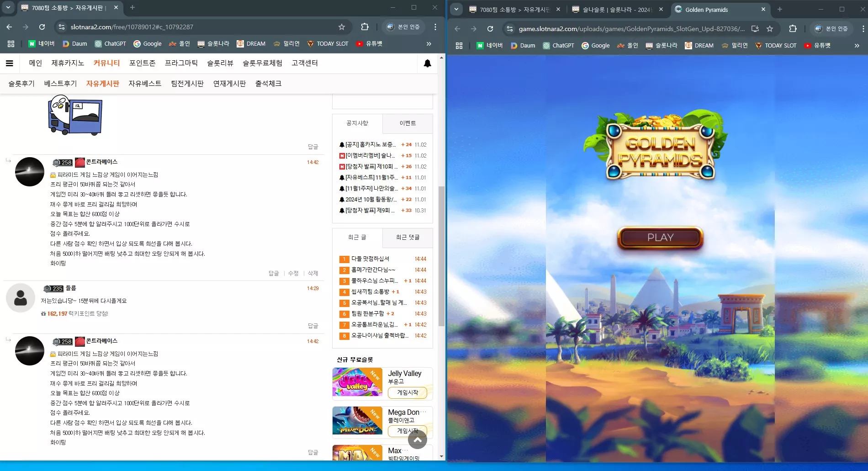Close the Golden Pyramids browser tab
The width and height of the screenshot is (868, 471).
click(763, 10)
